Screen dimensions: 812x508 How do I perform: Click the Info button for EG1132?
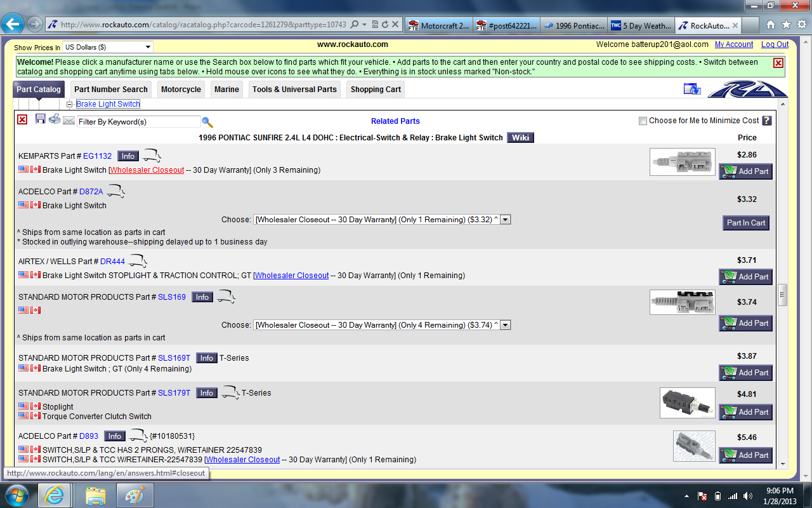(128, 156)
